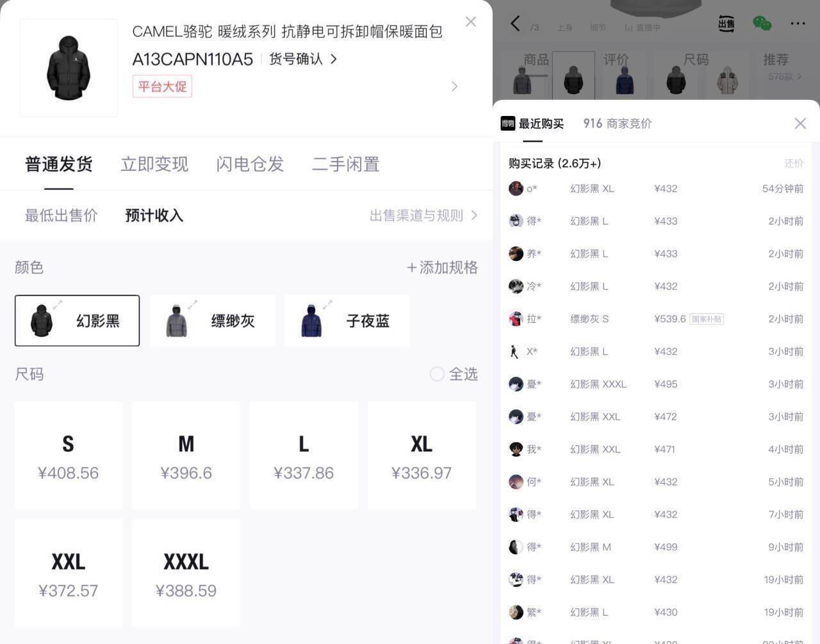Screen dimensions: 820x644
Task: Click the product code A13CAPN110A5
Action: click(193, 59)
